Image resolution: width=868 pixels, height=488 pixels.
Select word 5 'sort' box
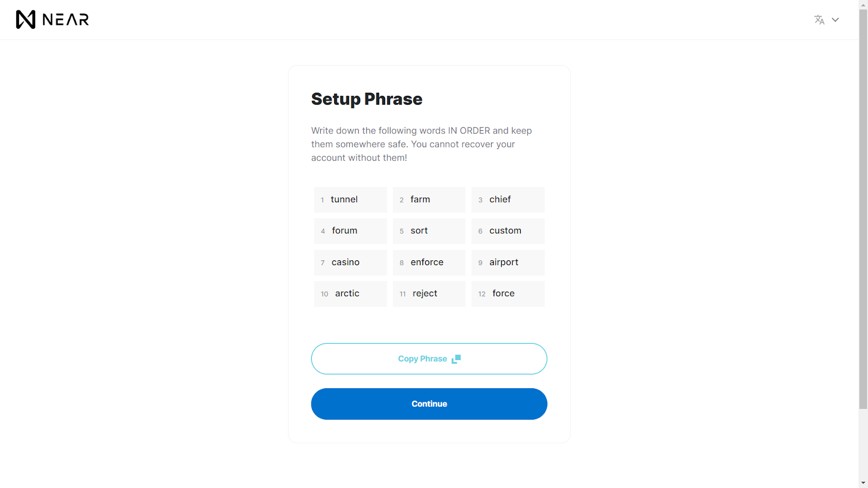429,231
